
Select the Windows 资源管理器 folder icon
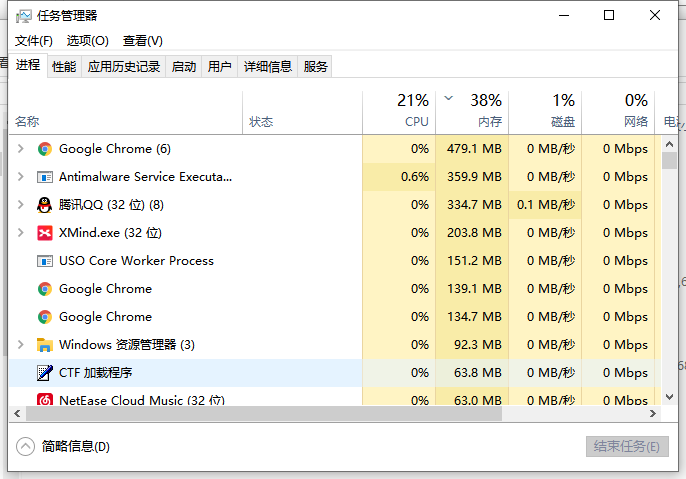point(45,345)
